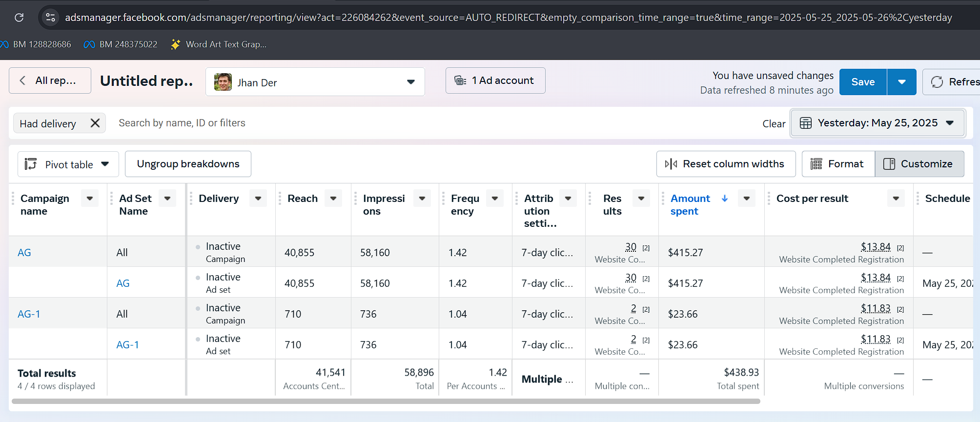Go back to All reports
This screenshot has width=980, height=422.
(x=50, y=80)
